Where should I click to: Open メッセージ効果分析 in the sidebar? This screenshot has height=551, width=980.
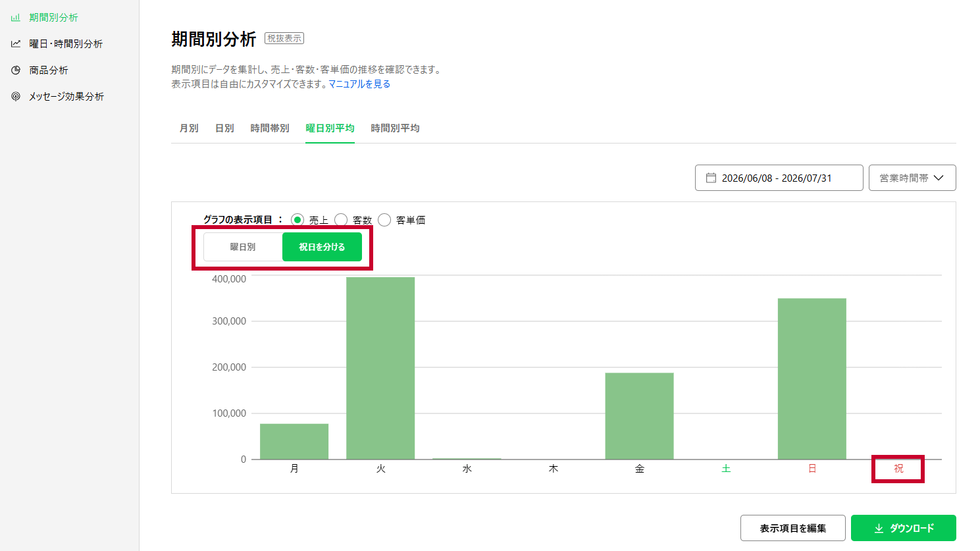(66, 97)
